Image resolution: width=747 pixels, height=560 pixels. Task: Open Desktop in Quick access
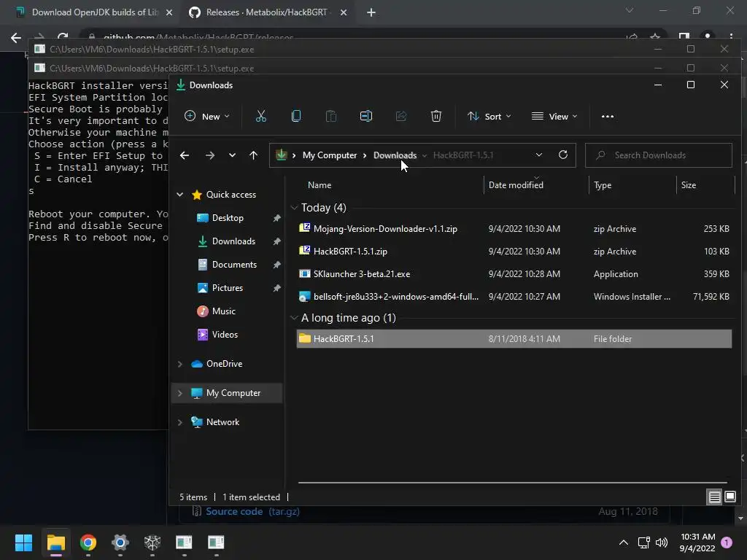coord(228,217)
